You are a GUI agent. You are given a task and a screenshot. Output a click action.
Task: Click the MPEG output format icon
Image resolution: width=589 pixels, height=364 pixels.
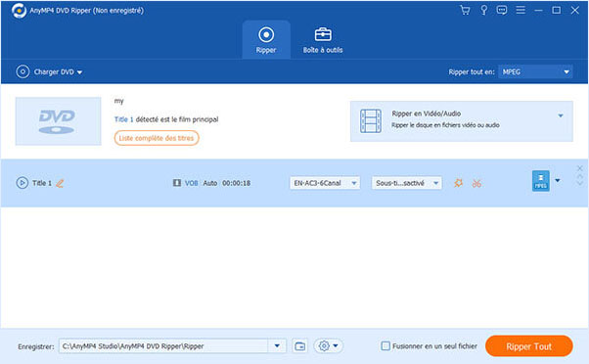(x=540, y=181)
